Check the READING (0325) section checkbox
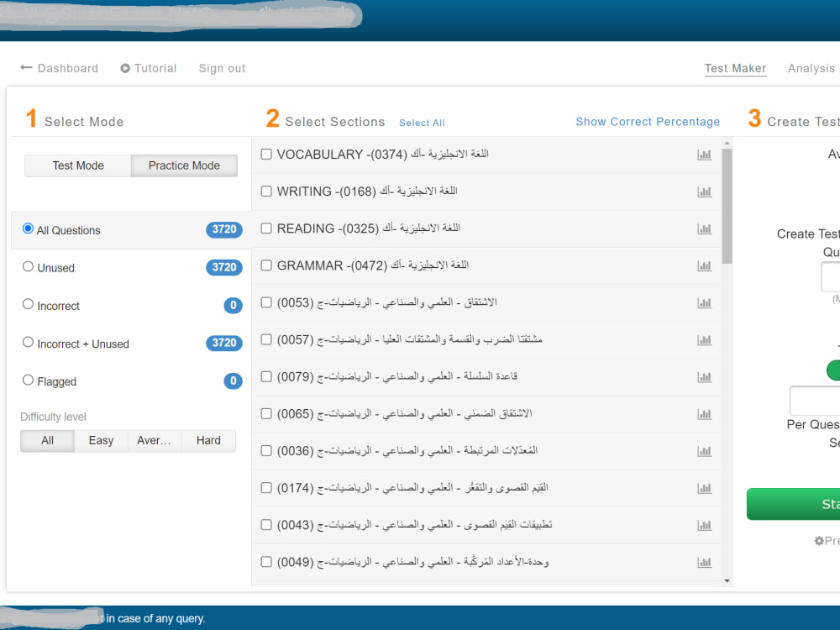The height and width of the screenshot is (630, 840). [x=266, y=228]
